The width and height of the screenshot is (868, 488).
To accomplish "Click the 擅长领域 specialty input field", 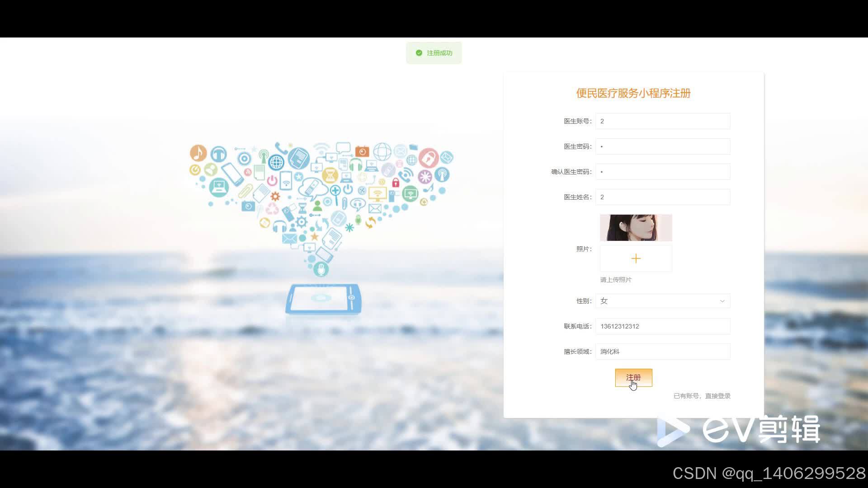I will pyautogui.click(x=662, y=352).
